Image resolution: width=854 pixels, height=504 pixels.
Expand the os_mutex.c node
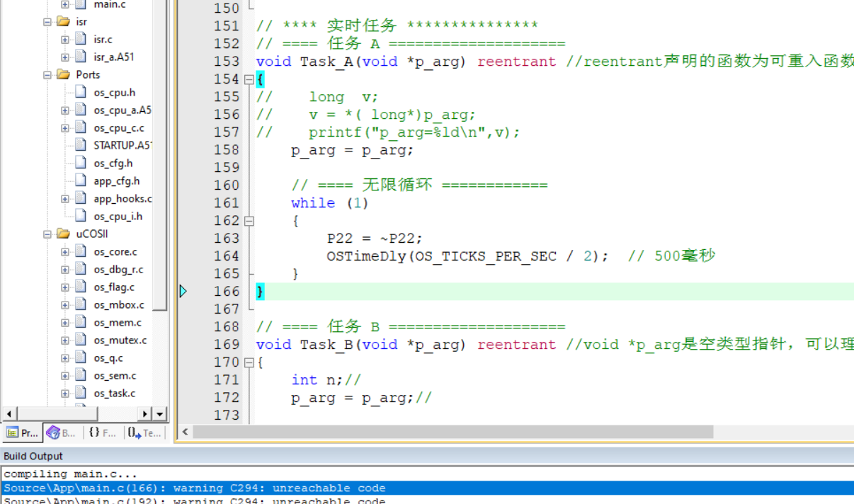point(65,340)
